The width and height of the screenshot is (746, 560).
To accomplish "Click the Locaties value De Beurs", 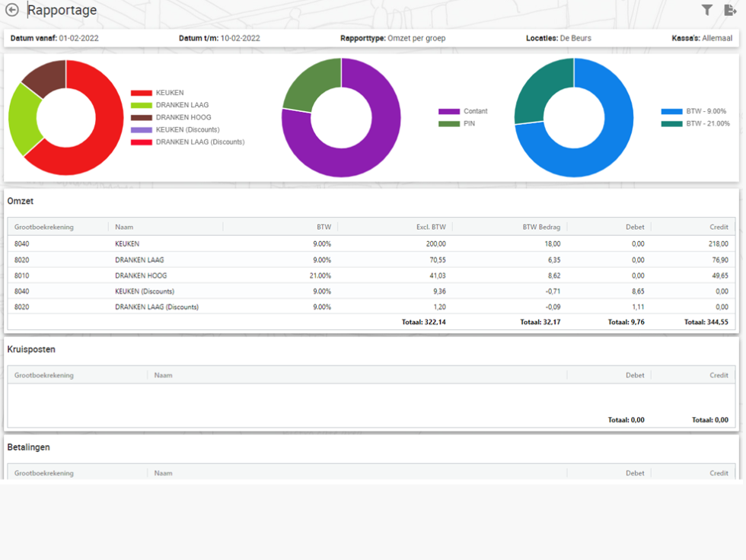I will (x=575, y=38).
